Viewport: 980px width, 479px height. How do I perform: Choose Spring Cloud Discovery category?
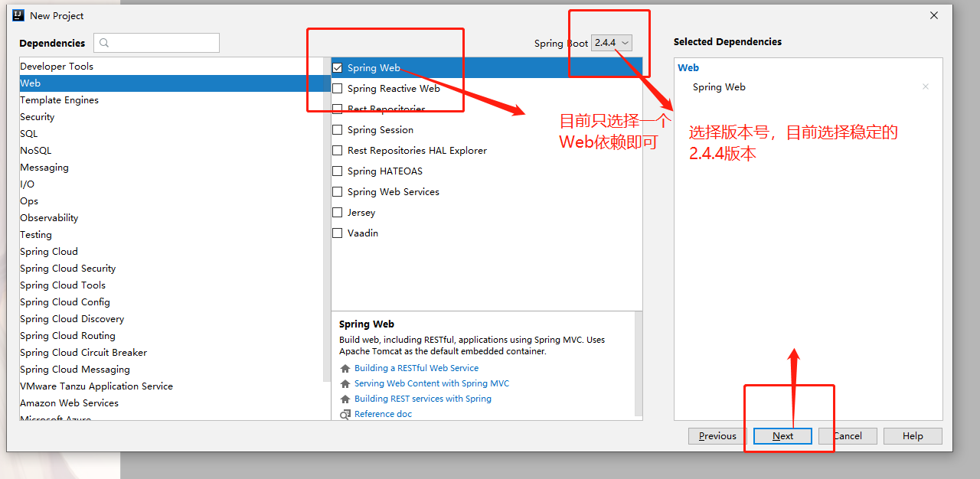[x=171, y=319]
